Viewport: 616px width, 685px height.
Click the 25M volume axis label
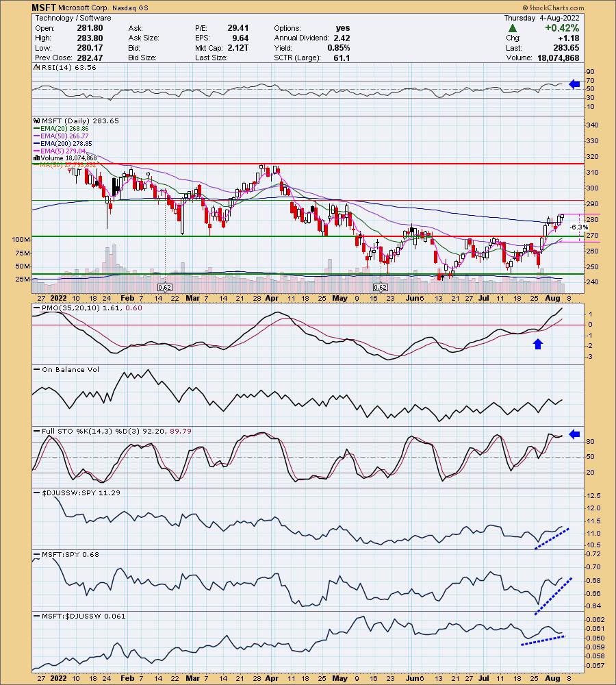[23, 279]
